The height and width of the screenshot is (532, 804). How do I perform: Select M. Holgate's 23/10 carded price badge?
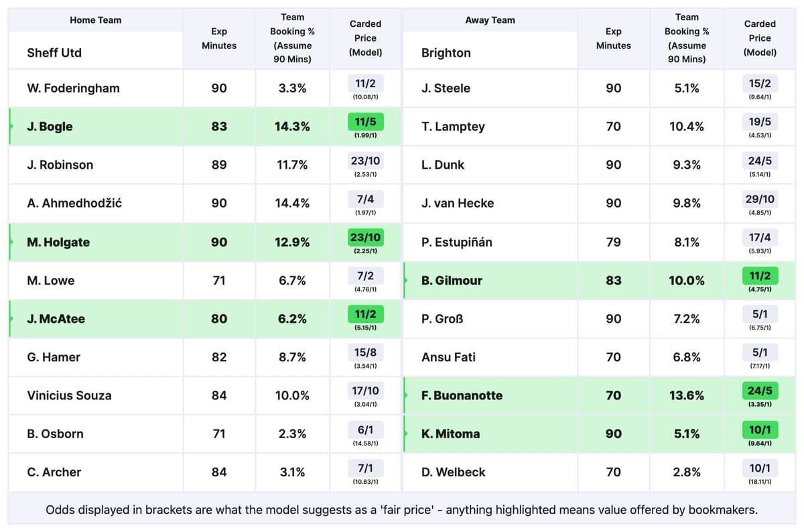(x=365, y=237)
